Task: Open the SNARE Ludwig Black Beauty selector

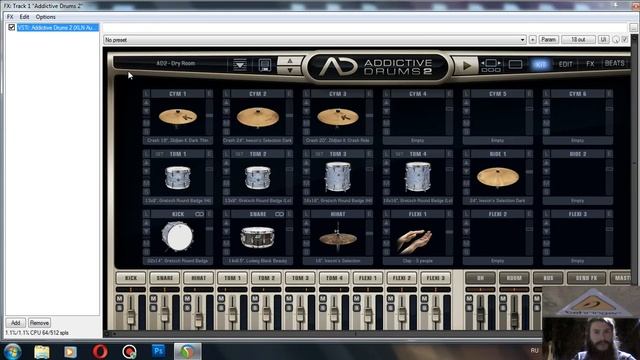Action: 258,261
